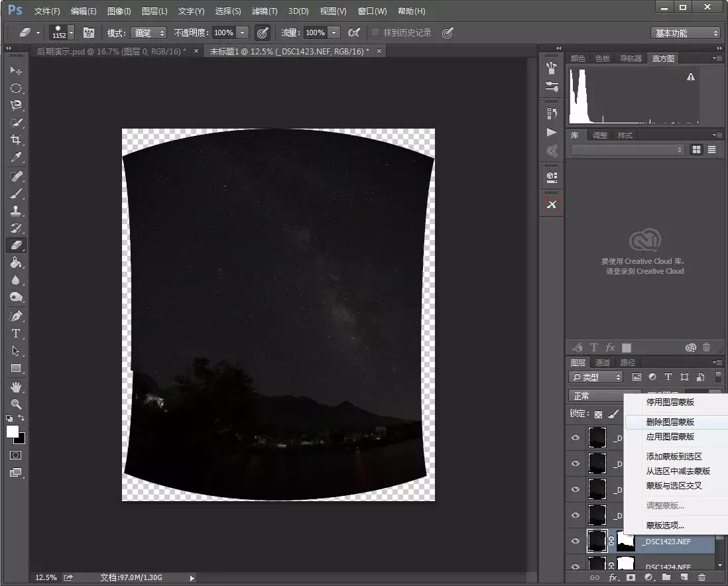This screenshot has height=586, width=728.
Task: Open the 文件(F) menu
Action: 47,11
